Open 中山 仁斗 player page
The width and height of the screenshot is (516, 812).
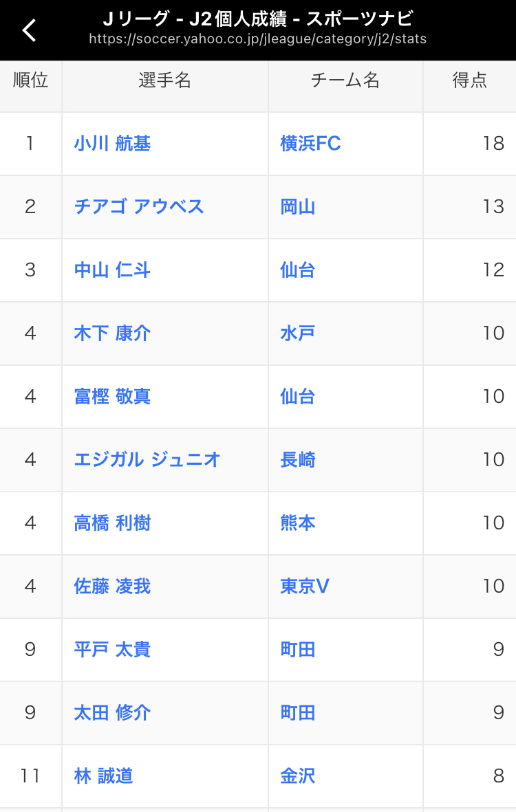pos(112,270)
